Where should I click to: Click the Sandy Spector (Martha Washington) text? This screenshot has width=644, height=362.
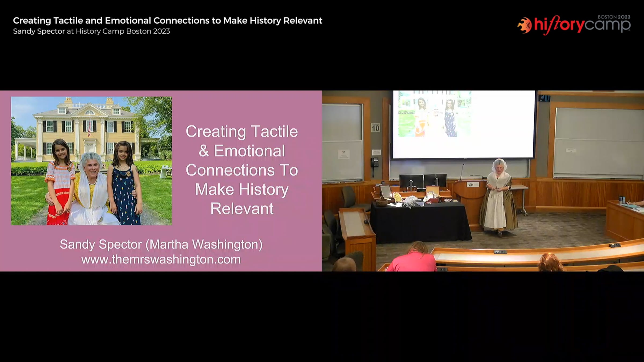(161, 244)
